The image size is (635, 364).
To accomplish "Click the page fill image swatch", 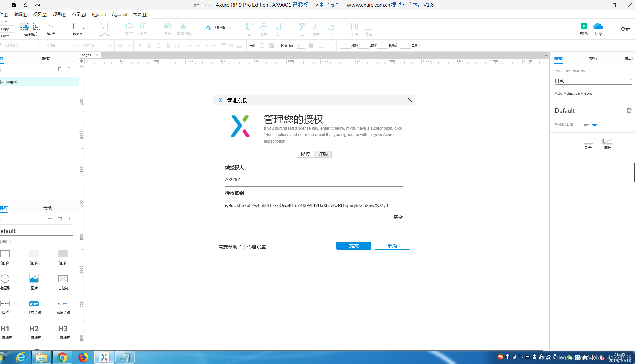I will coord(608,141).
